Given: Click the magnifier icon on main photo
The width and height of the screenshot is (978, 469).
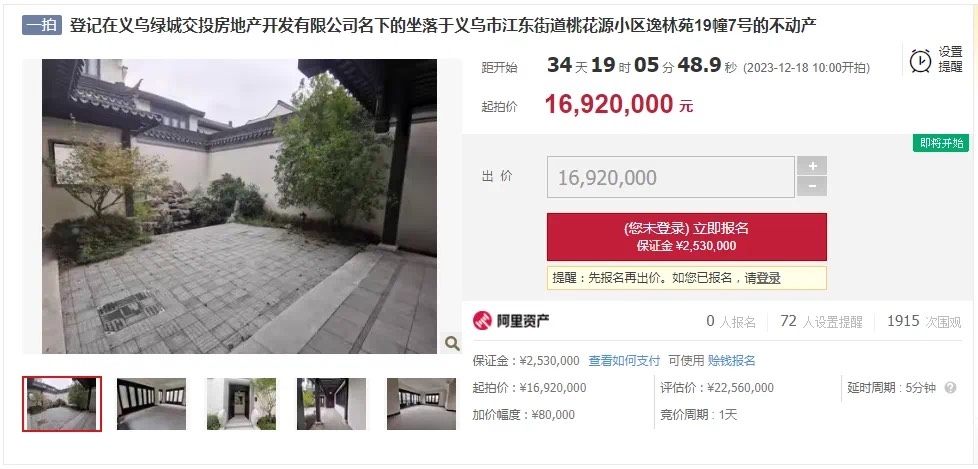Looking at the screenshot, I should (x=452, y=342).
